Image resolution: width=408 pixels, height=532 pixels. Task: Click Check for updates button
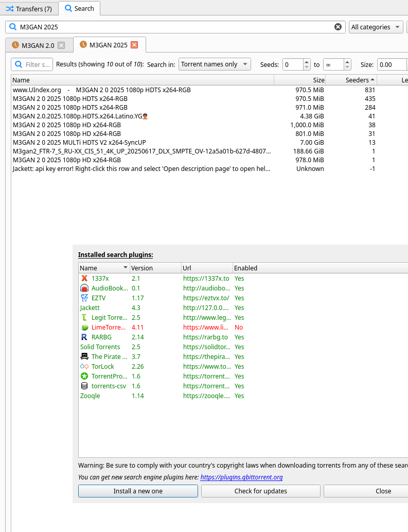(260, 491)
